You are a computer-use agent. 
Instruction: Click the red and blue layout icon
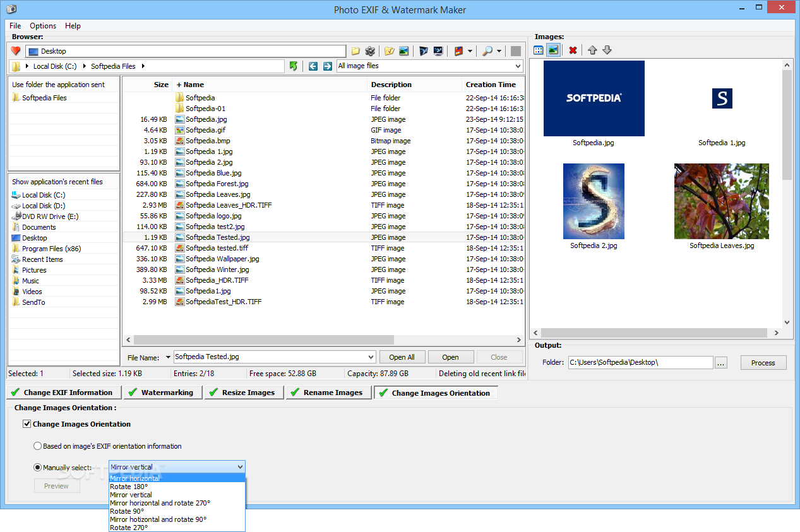[459, 51]
